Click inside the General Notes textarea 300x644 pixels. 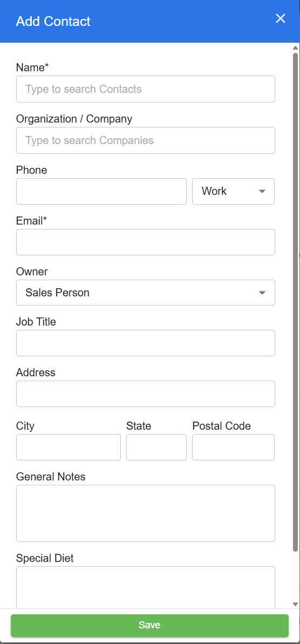click(146, 513)
